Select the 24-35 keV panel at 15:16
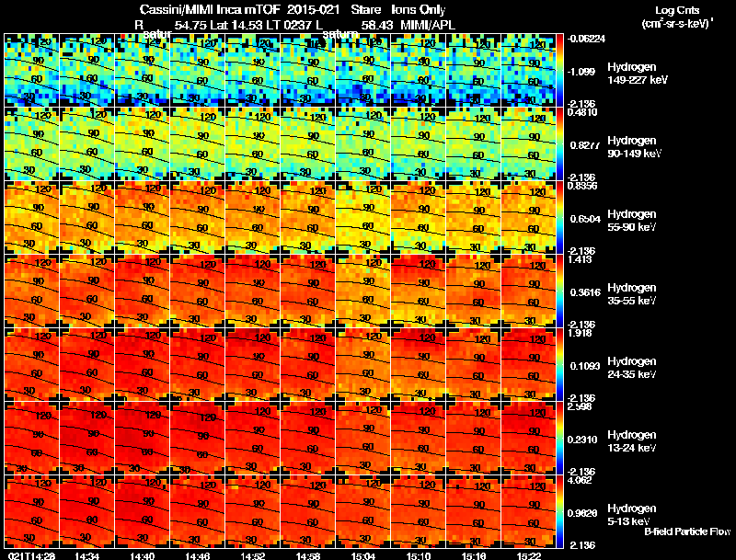The height and width of the screenshot is (560, 736). tap(474, 364)
